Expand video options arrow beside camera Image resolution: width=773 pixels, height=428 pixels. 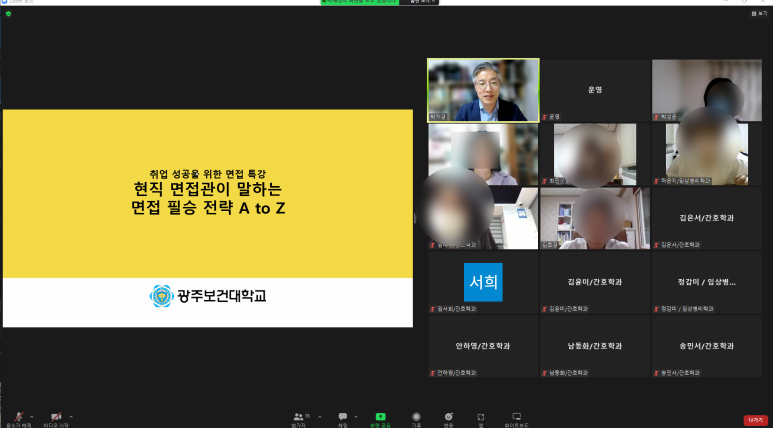[71, 415]
